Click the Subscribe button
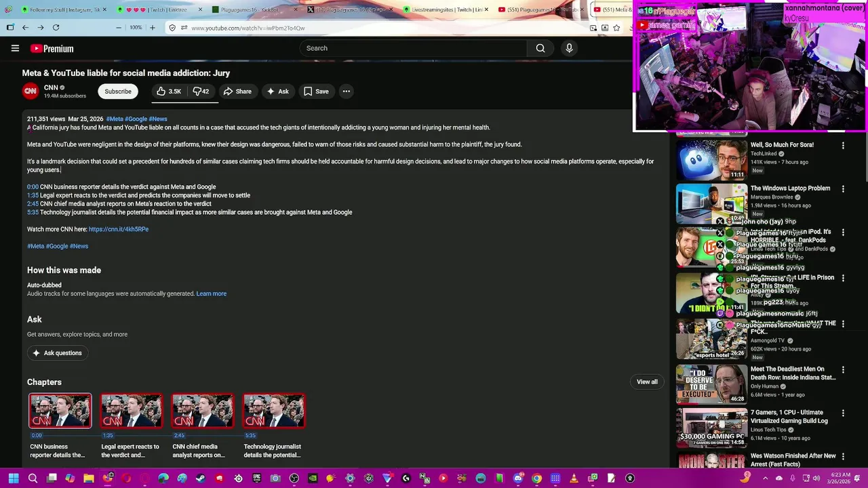This screenshot has width=868, height=488. [x=118, y=91]
